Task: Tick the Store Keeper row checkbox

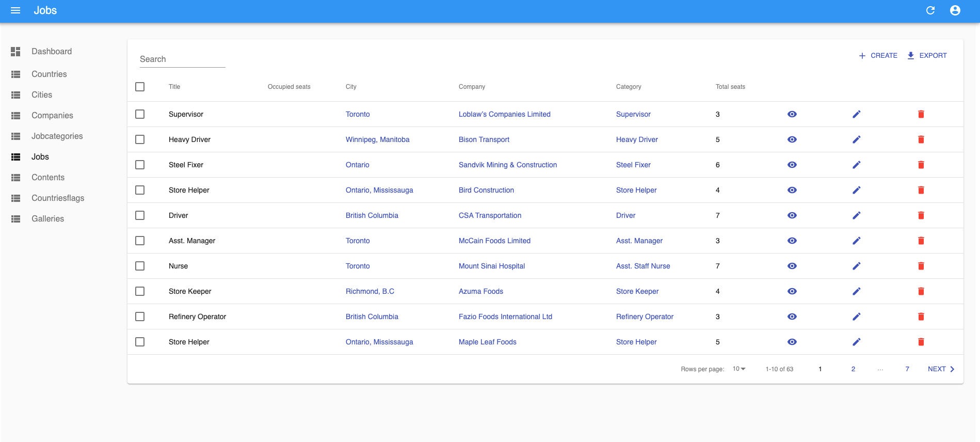Action: point(140,291)
